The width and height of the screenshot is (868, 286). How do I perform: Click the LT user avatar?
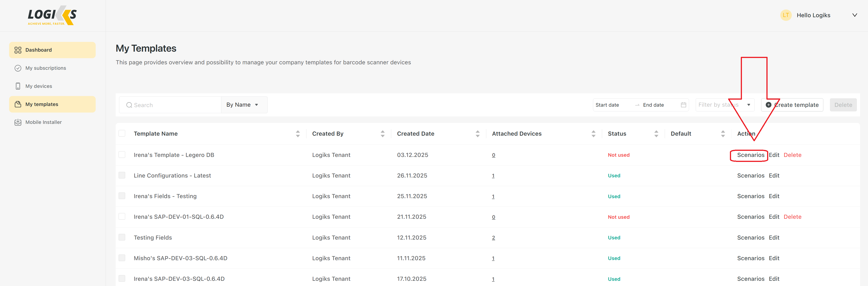coord(786,15)
